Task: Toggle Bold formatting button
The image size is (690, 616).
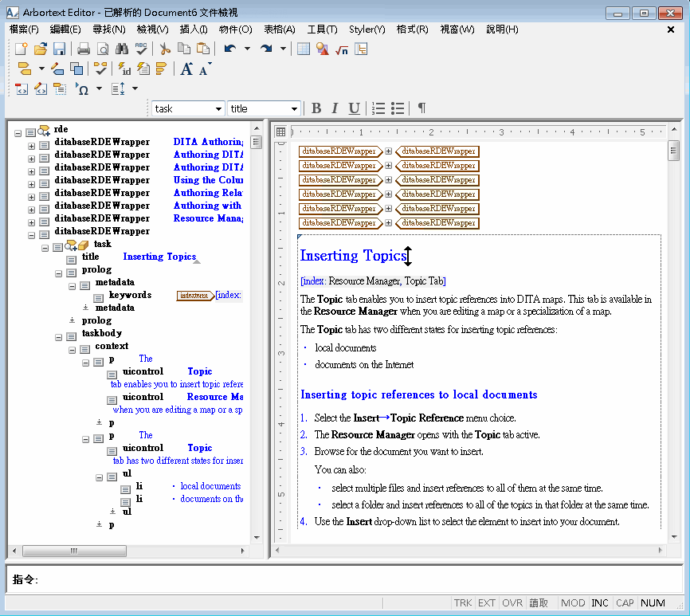Action: (316, 108)
